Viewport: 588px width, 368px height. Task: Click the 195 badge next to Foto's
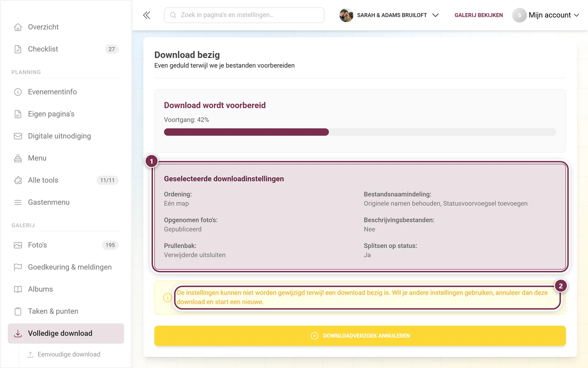[x=110, y=245]
